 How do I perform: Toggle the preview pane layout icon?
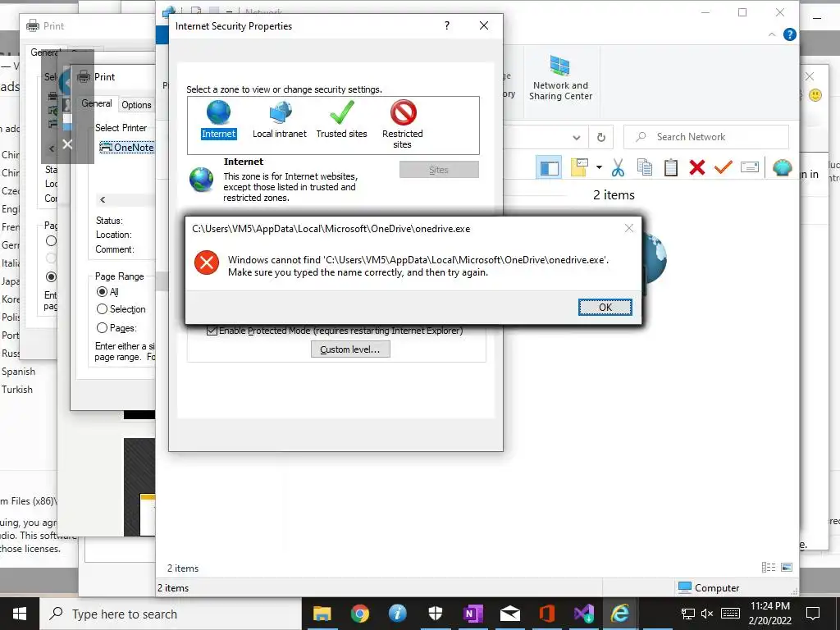coord(549,168)
